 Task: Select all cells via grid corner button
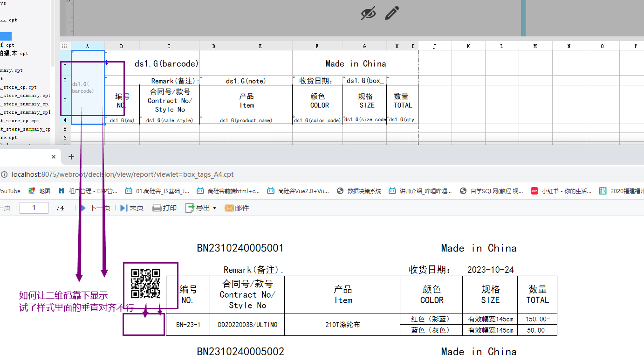tap(65, 46)
